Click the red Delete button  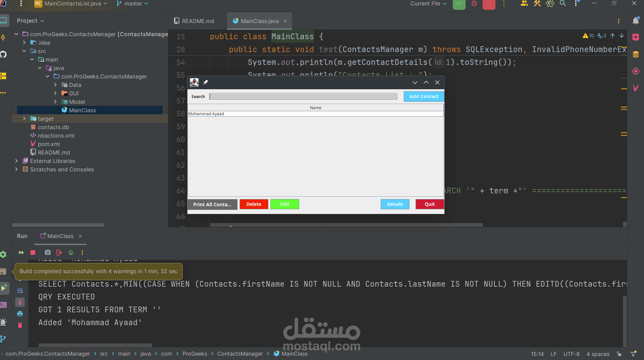tap(254, 204)
